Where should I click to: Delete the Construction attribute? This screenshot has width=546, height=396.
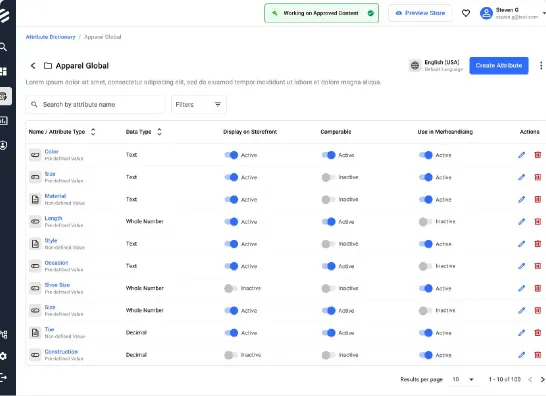pos(538,355)
